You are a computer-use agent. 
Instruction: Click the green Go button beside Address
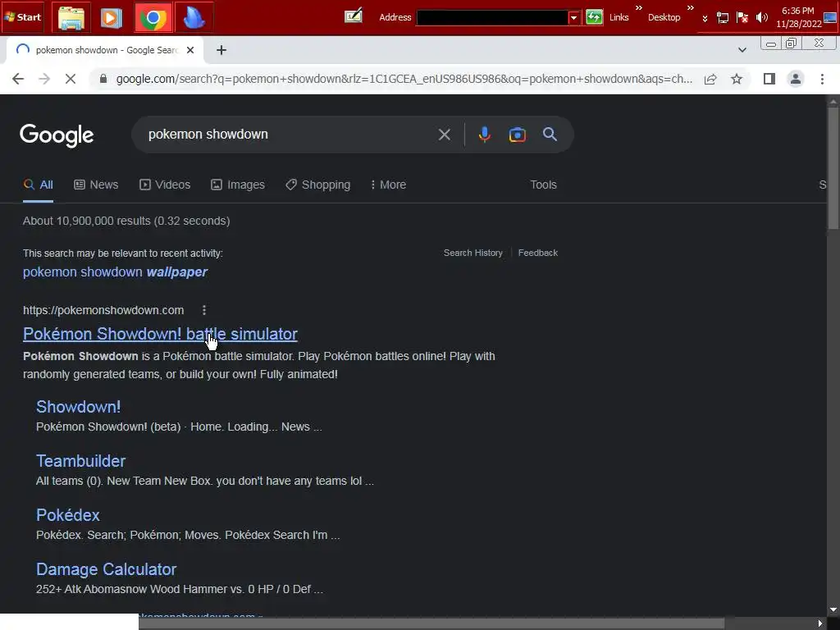pyautogui.click(x=594, y=17)
